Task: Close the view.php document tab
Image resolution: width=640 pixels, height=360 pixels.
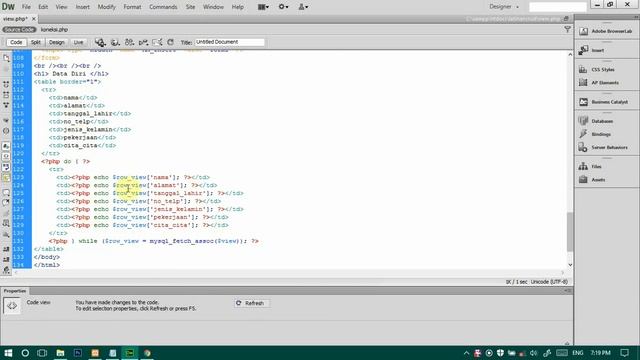Action: pyautogui.click(x=34, y=19)
